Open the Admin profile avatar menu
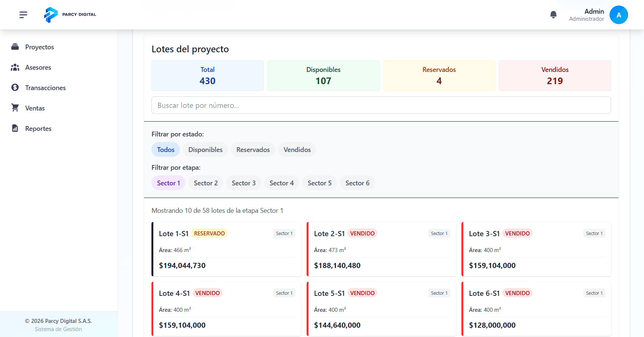Screen dimensions: 644x337 click(x=618, y=14)
